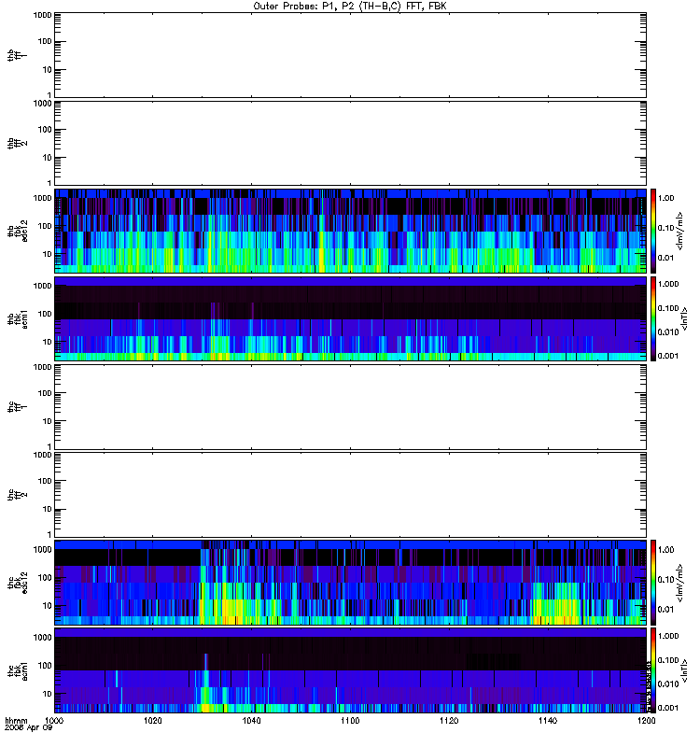
Task: Click the 'thc fff 2' y-axis title
Action: pyautogui.click(x=18, y=495)
